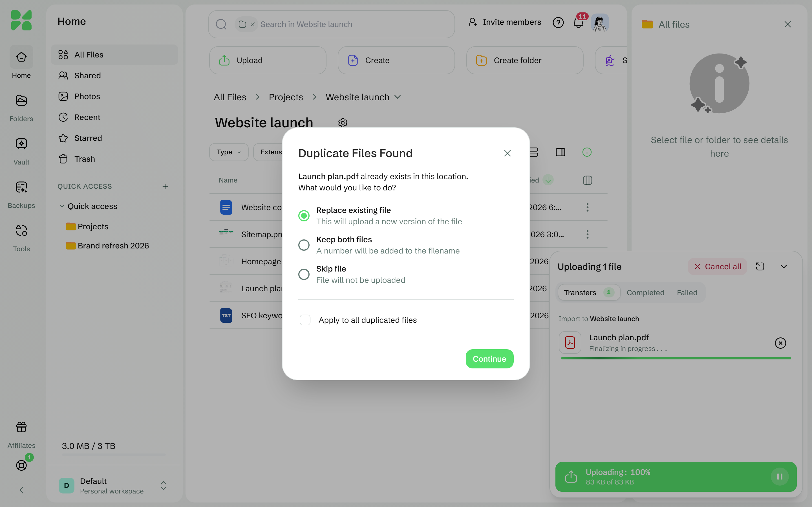Check Apply to all duplicated files
Viewport: 812px width, 507px height.
[305, 320]
